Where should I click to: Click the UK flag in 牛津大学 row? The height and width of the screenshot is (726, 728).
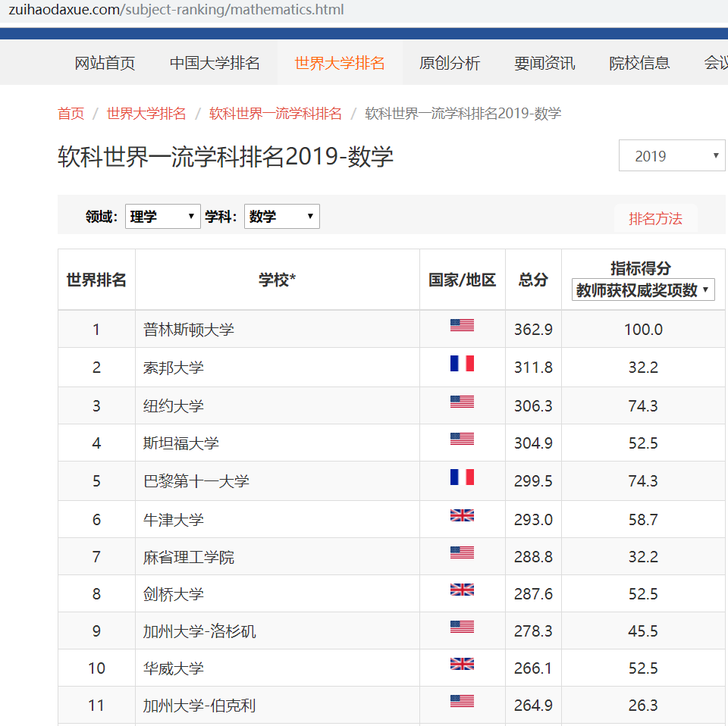click(x=462, y=515)
